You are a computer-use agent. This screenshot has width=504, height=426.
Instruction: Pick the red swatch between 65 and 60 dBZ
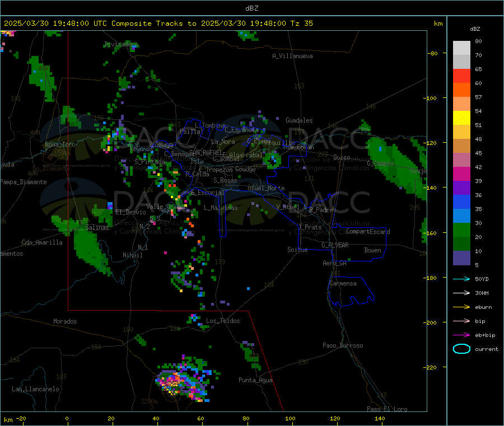pyautogui.click(x=461, y=76)
